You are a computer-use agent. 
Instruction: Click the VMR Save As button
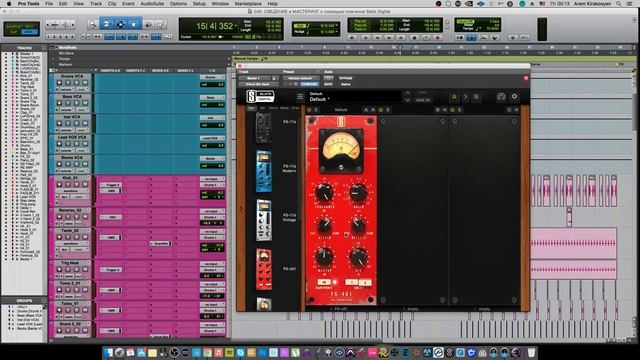coord(422,100)
